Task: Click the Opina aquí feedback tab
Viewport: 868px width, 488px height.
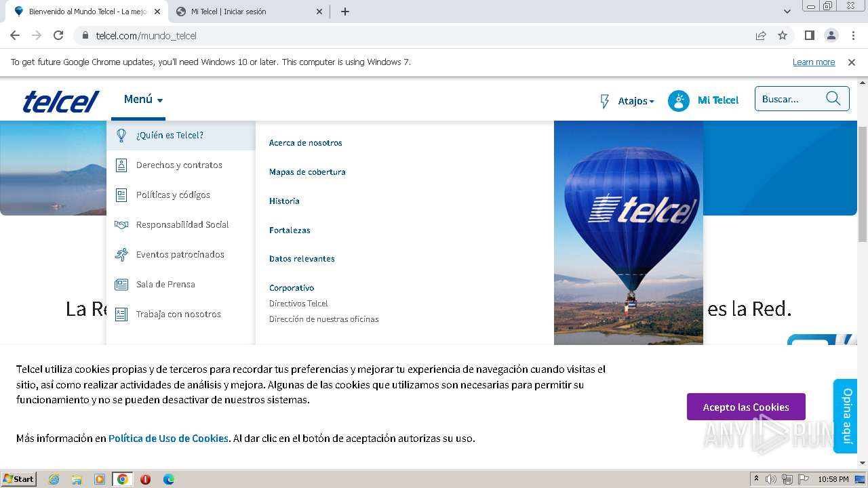Action: click(846, 416)
